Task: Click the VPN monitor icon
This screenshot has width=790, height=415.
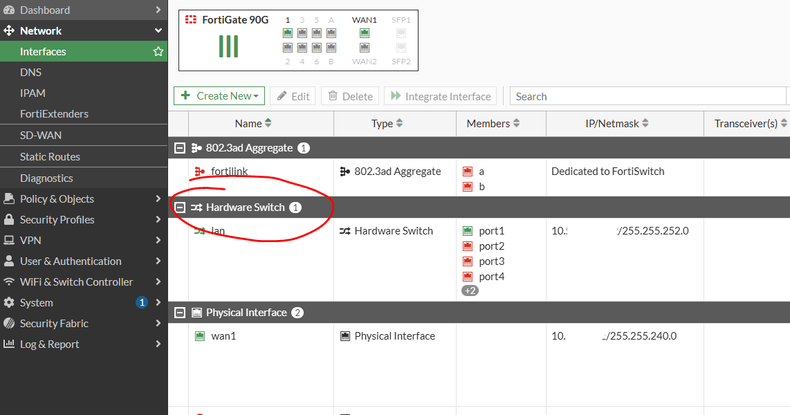Action: (9, 240)
